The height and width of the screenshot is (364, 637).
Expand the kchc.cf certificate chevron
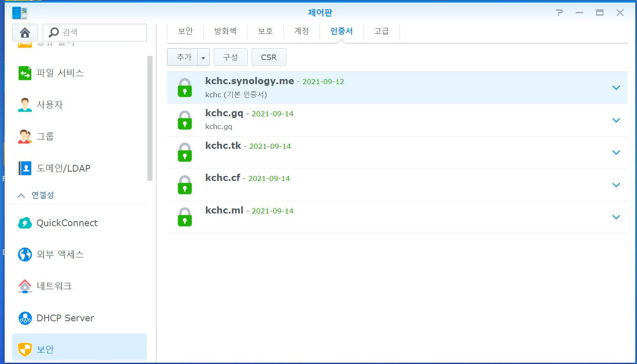(616, 185)
